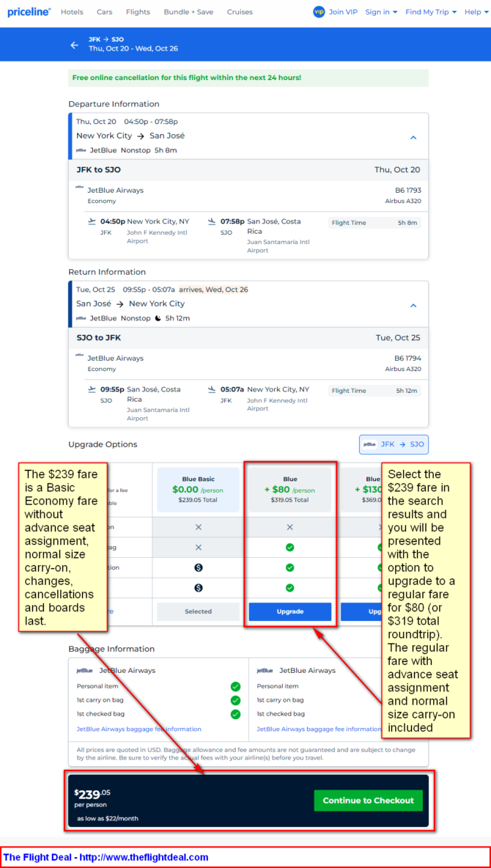The width and height of the screenshot is (491, 868).
Task: Click Upgrade button for Blue fare
Action: pyautogui.click(x=290, y=611)
